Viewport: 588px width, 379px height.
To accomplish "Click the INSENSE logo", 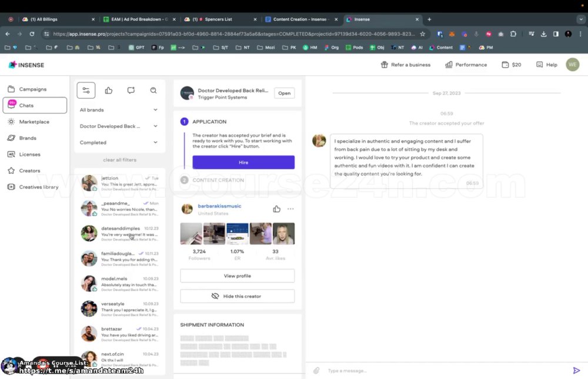I will tap(26, 65).
